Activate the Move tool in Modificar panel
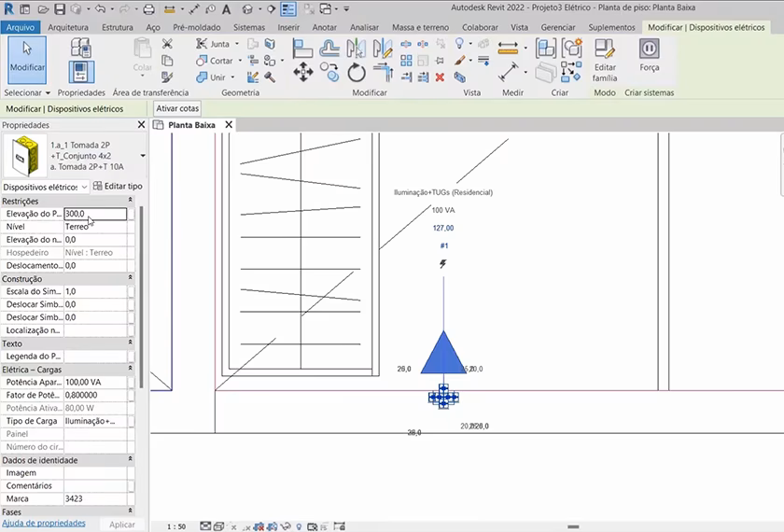 point(303,73)
